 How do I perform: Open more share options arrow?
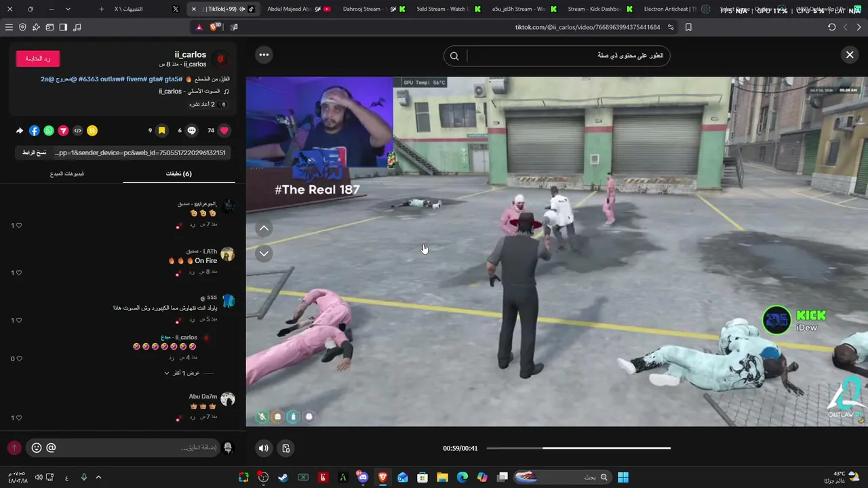point(20,131)
